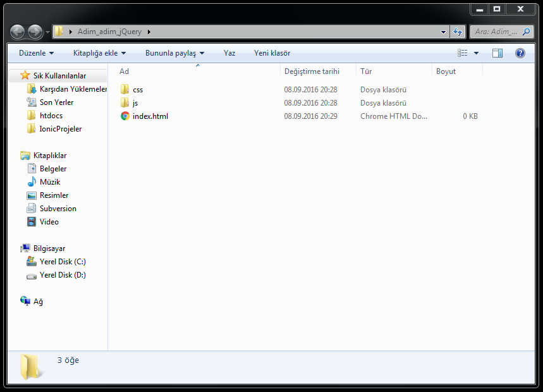The image size is (543, 392).
Task: Open Karşıdan Yüklemeler in the sidebar
Action: pos(73,89)
